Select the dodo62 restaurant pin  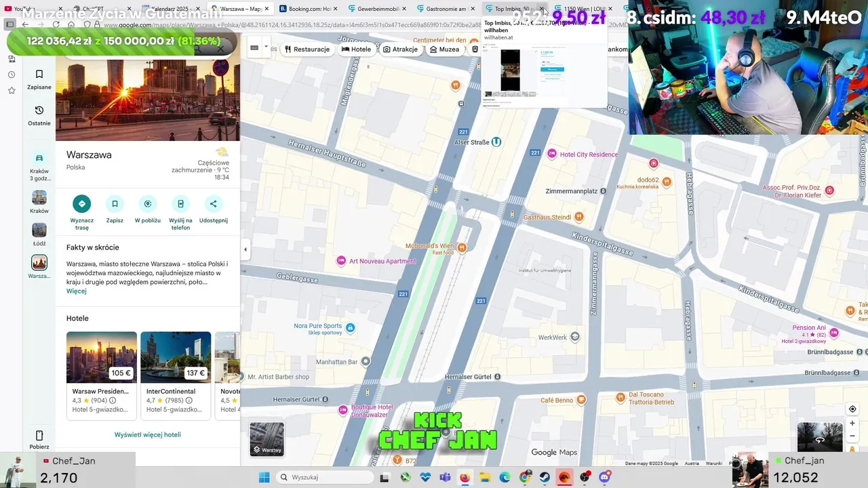coord(667,181)
